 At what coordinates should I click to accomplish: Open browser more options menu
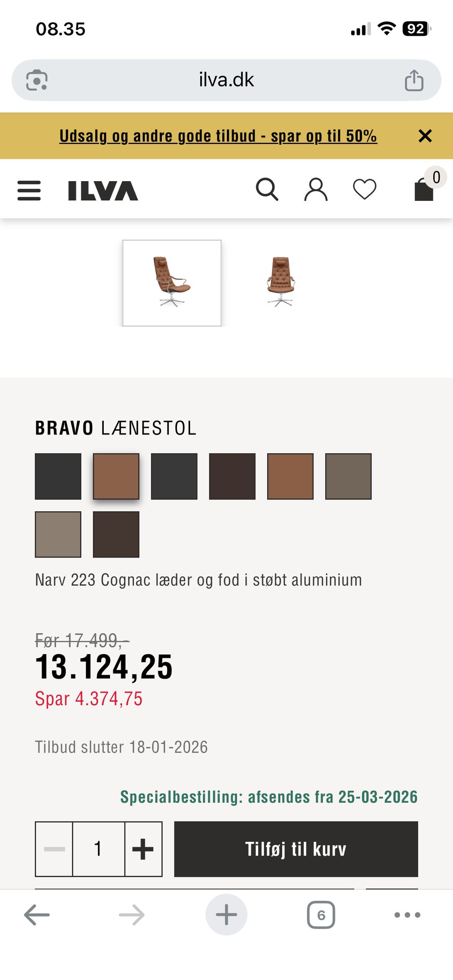tap(407, 915)
